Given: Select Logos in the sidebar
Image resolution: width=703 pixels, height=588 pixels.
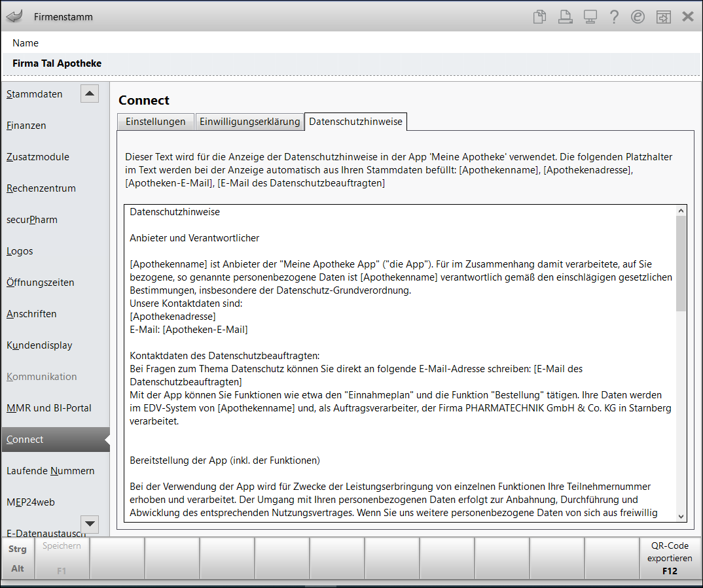Looking at the screenshot, I should (x=20, y=251).
